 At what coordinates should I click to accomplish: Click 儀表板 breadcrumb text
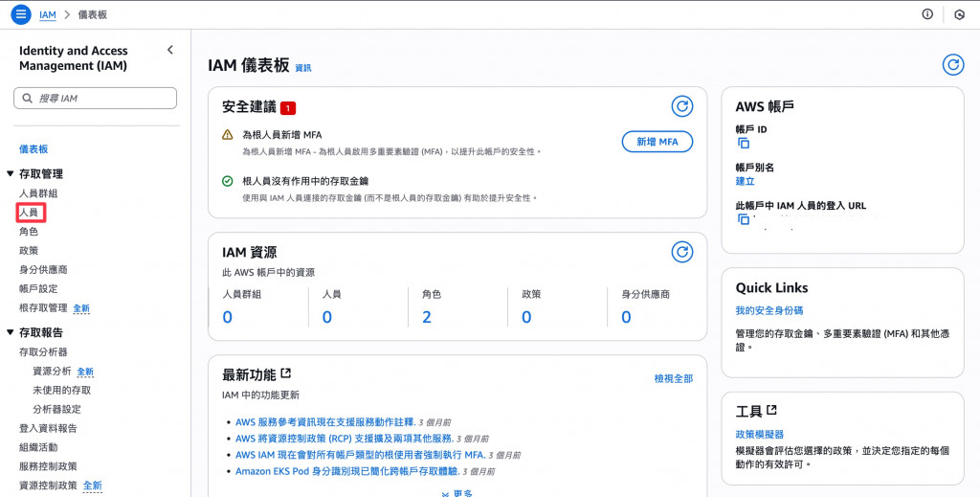pyautogui.click(x=93, y=14)
